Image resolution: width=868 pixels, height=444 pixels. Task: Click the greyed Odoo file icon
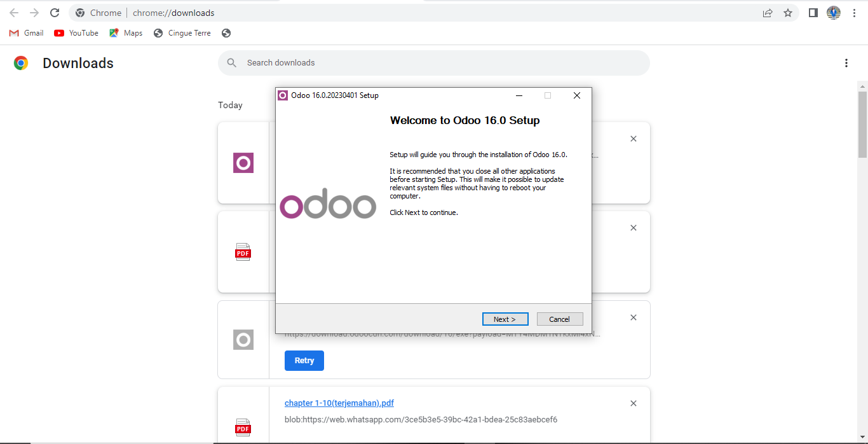point(243,340)
